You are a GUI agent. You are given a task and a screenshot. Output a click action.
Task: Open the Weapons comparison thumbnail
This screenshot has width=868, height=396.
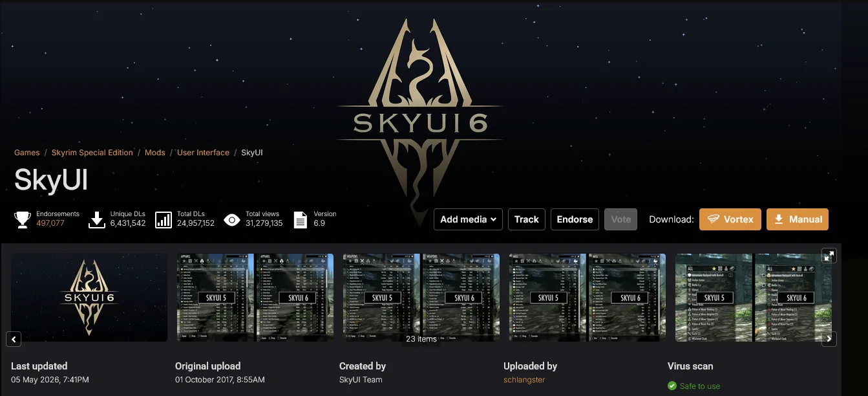(421, 298)
